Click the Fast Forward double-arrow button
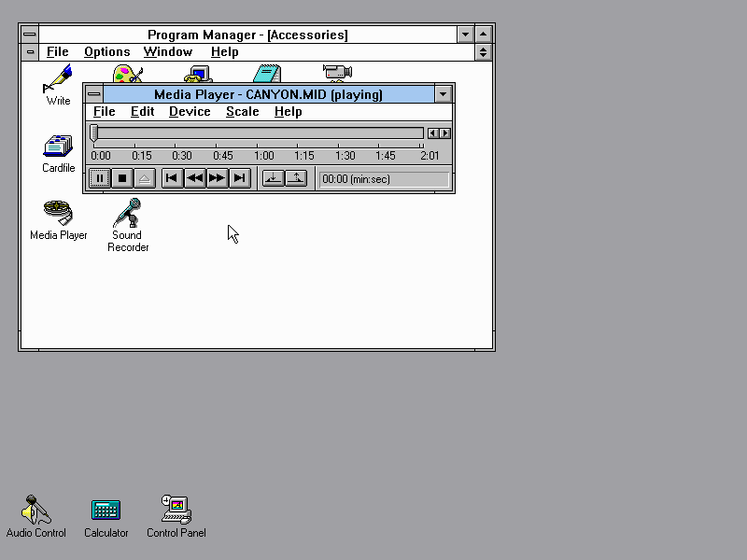Viewport: 747px width, 560px height. (217, 178)
